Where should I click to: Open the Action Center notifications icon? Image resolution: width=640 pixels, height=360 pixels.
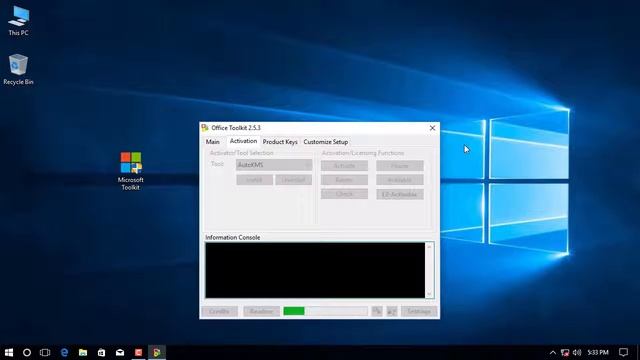click(x=623, y=352)
